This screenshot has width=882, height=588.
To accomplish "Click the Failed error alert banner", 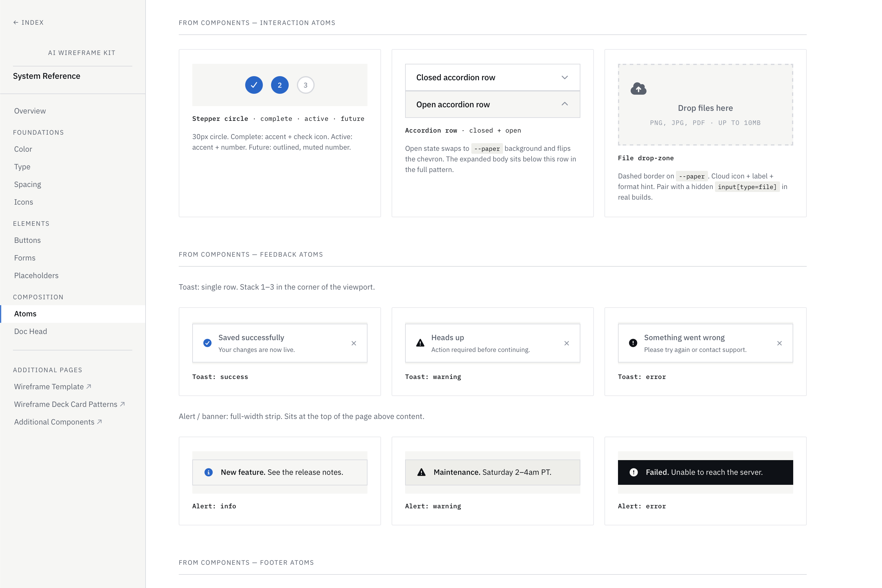I will point(705,472).
